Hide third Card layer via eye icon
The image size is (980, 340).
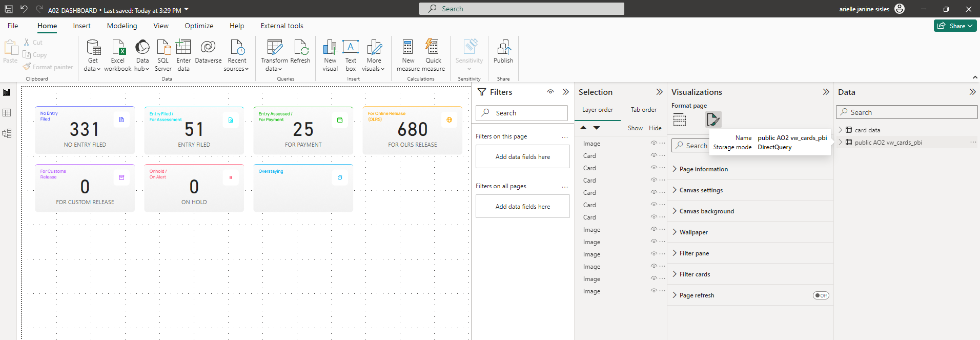654,180
